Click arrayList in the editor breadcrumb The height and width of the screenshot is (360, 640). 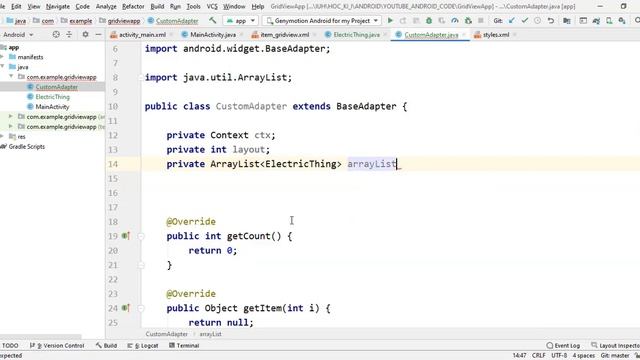point(211,334)
